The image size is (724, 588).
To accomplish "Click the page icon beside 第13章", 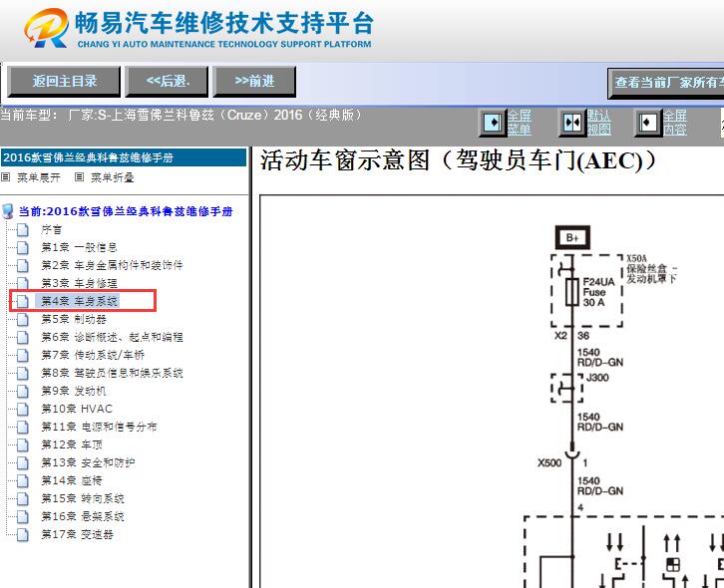I will tap(23, 462).
